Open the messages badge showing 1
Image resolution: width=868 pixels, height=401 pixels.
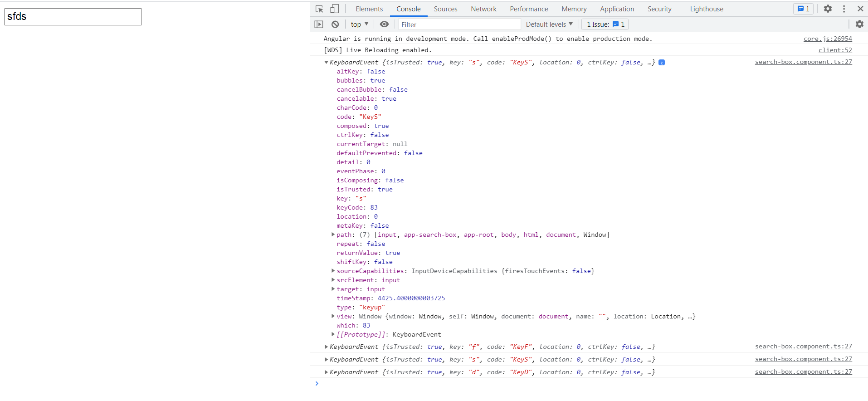(803, 9)
